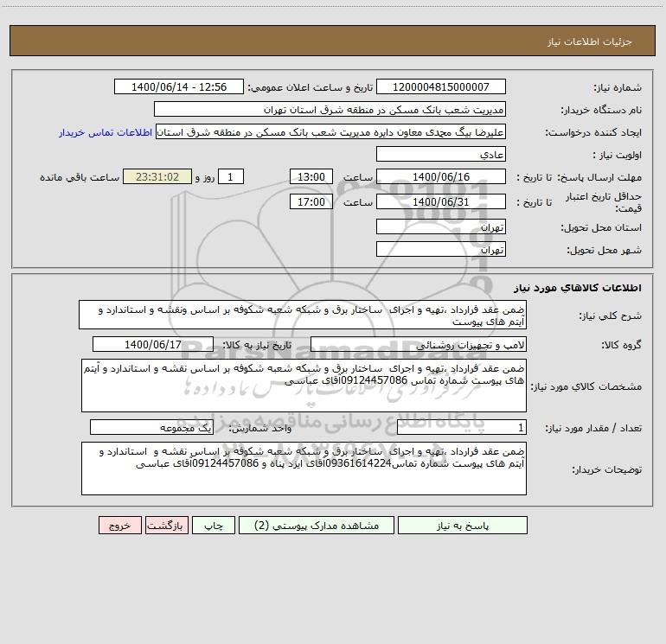This screenshot has width=666, height=644.
Task: Click delivery province field تهران
Action: [441, 226]
